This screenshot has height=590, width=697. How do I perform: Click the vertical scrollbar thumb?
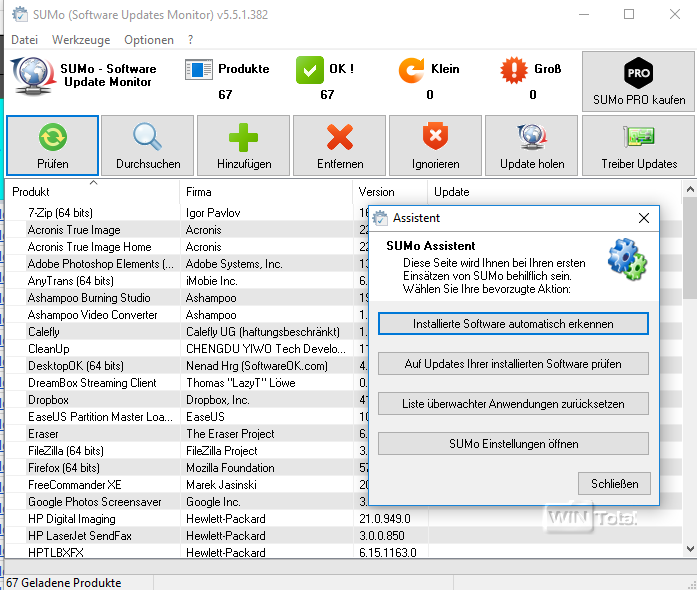tap(690, 248)
